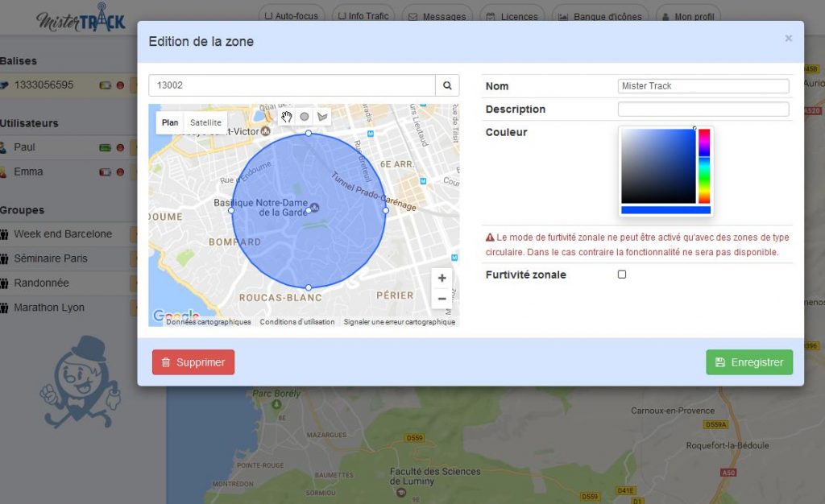Click the bottom handle of the circular zone
This screenshot has width=825, height=504.
pyautogui.click(x=309, y=287)
